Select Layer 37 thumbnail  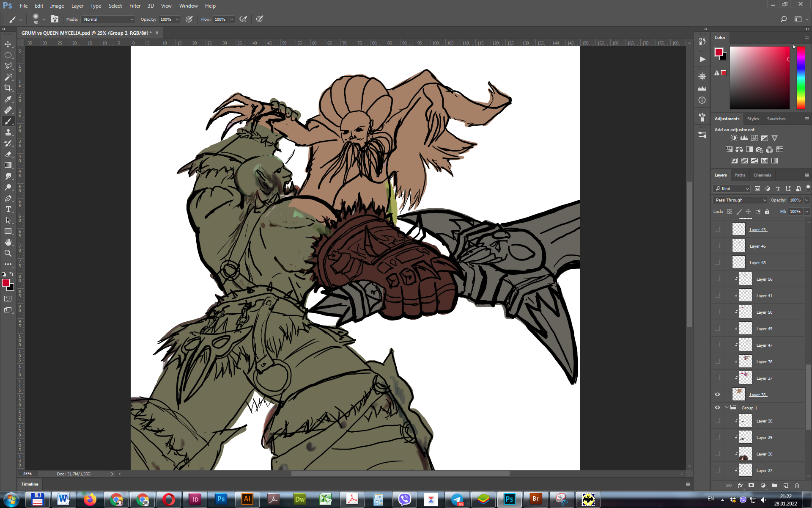[745, 378]
